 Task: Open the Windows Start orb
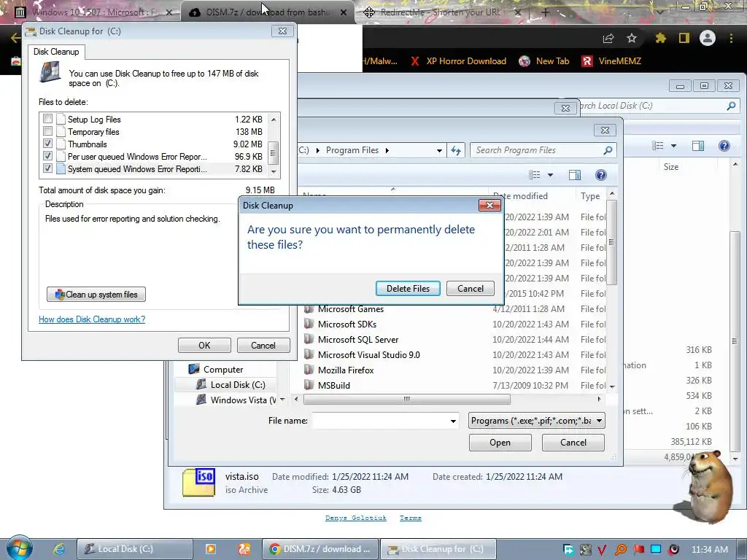pos(19,548)
